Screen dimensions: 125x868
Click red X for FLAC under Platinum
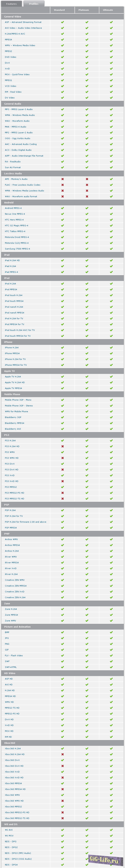point(87,185)
